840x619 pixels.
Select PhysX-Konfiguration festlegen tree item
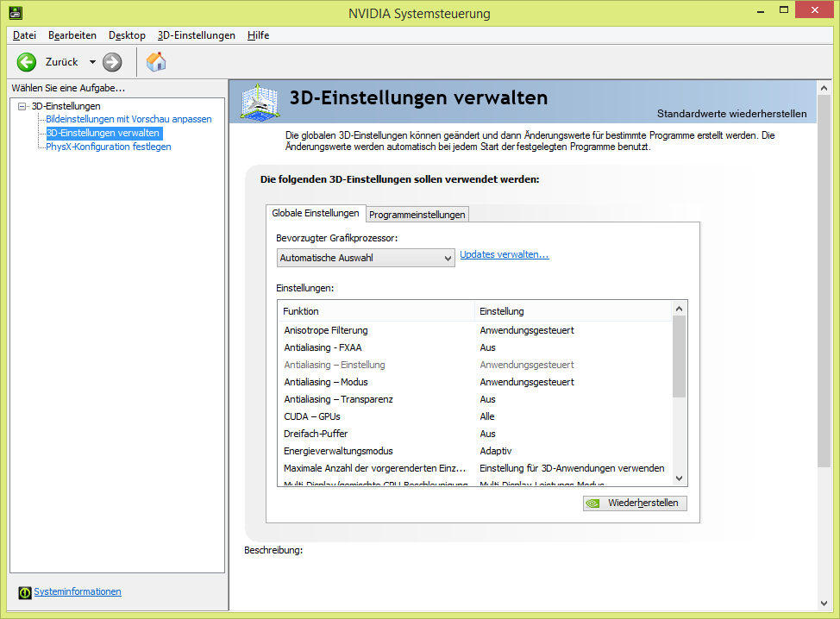pos(108,147)
